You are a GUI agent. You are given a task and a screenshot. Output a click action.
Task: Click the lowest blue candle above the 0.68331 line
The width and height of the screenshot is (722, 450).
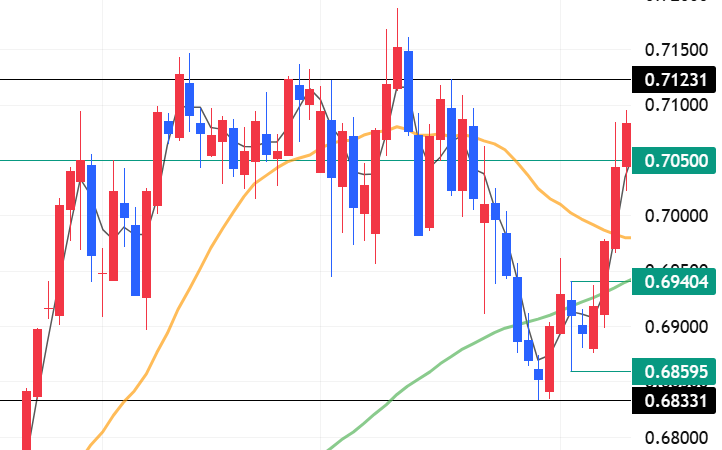click(539, 374)
